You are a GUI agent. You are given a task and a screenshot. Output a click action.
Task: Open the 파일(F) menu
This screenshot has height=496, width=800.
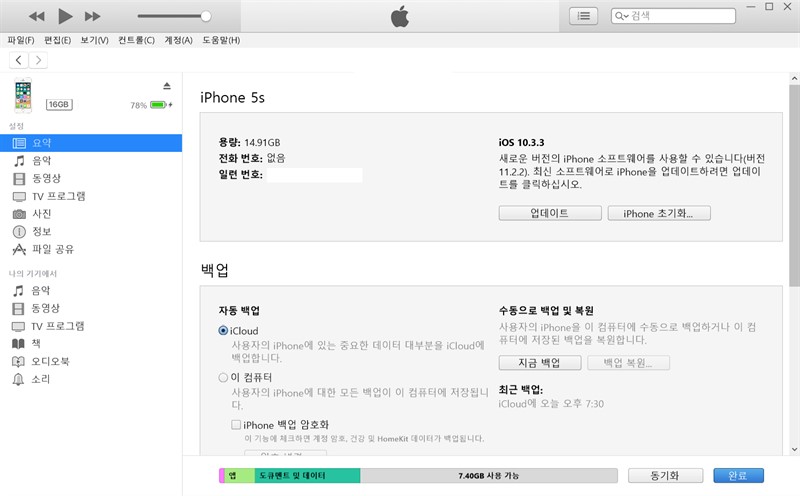(20, 40)
